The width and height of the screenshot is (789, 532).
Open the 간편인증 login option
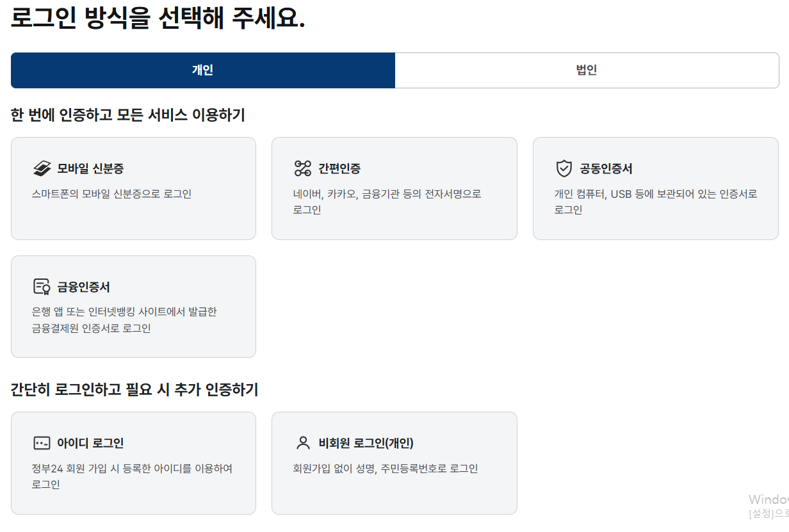(394, 188)
